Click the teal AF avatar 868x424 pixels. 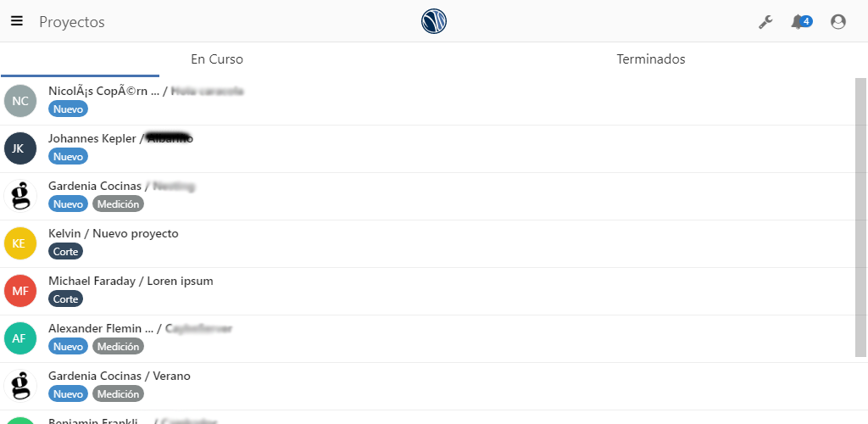pos(20,338)
